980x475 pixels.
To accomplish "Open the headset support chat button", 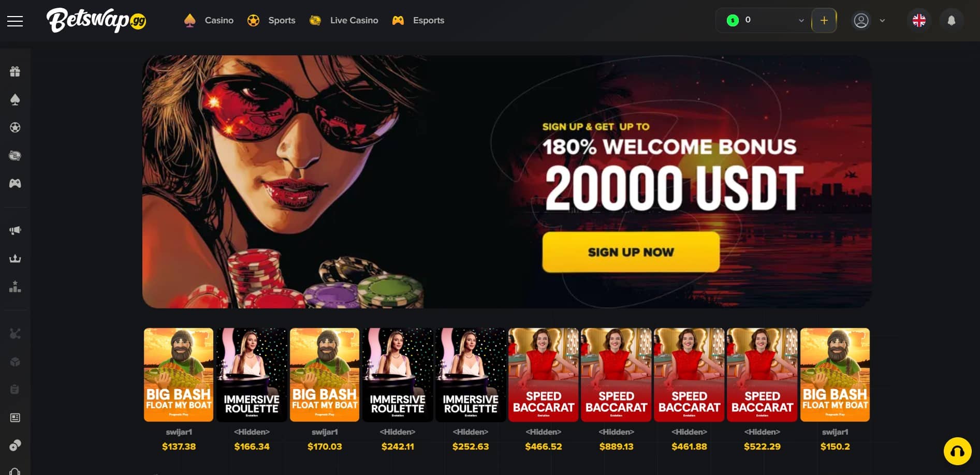I will pos(957,451).
